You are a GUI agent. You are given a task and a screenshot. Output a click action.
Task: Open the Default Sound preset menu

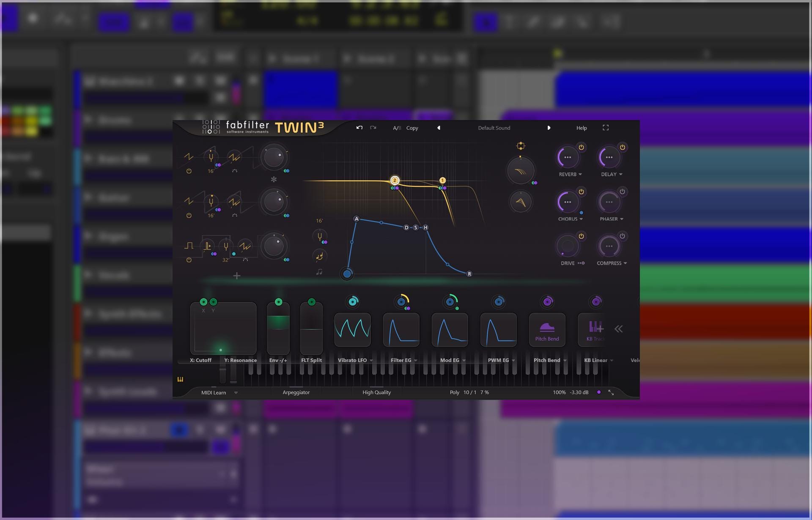[494, 128]
